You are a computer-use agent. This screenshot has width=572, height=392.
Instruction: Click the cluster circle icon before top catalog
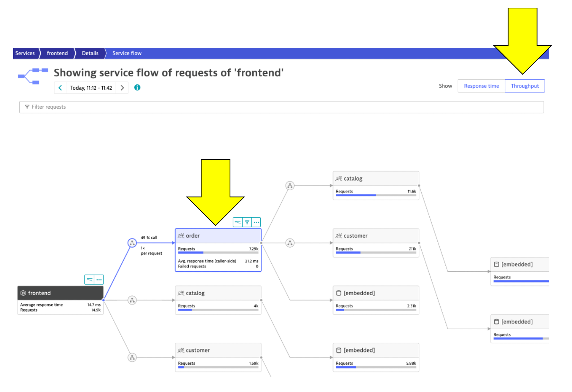point(290,186)
